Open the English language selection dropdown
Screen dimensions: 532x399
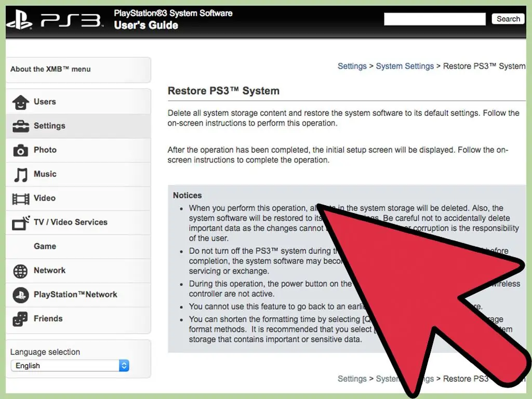click(x=70, y=365)
